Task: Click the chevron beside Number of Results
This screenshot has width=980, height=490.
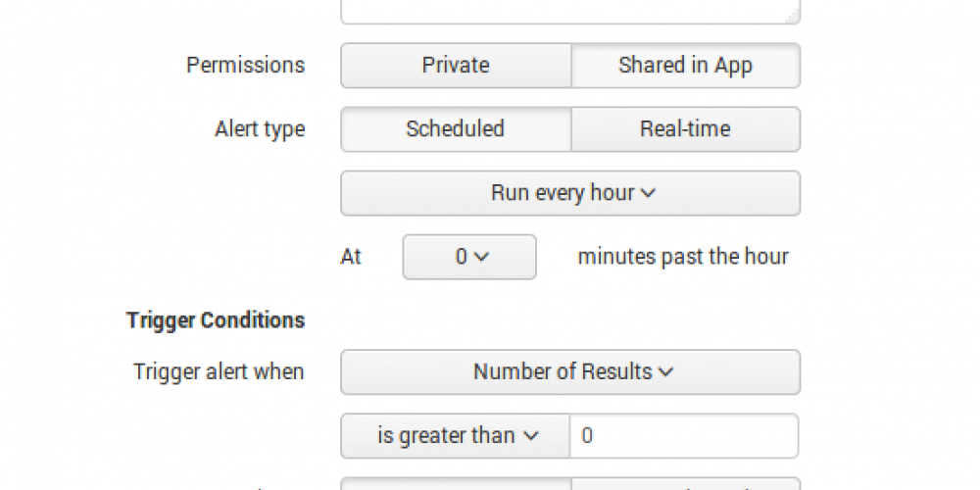Action: pos(666,372)
